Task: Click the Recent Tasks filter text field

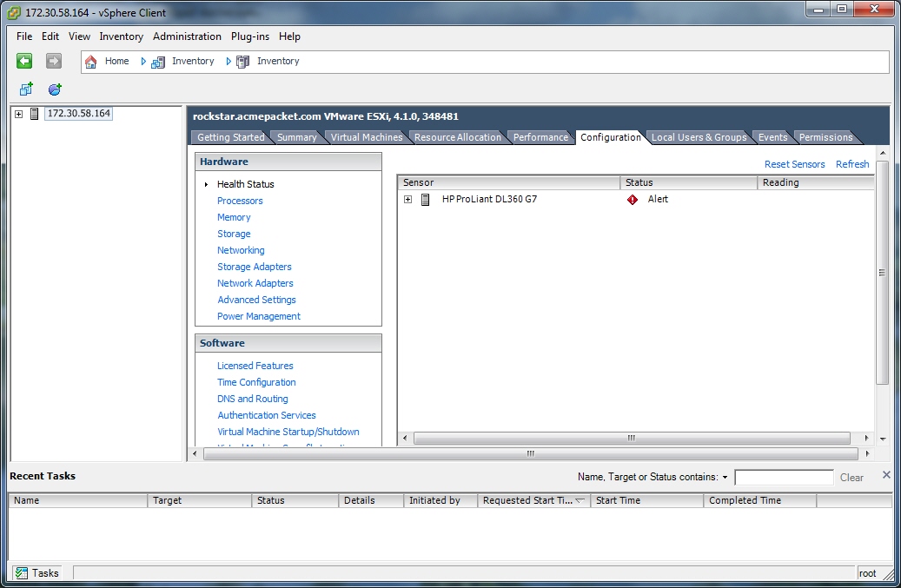Action: coord(784,477)
